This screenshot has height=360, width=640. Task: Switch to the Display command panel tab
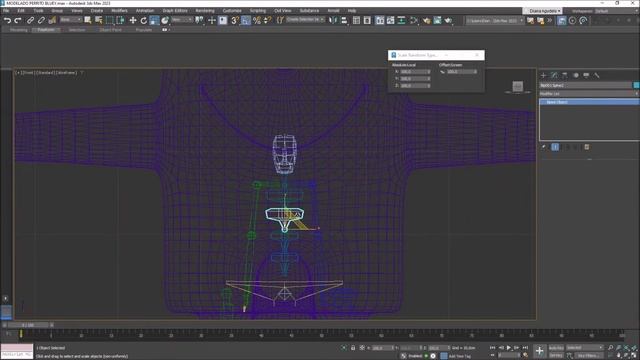(x=586, y=75)
